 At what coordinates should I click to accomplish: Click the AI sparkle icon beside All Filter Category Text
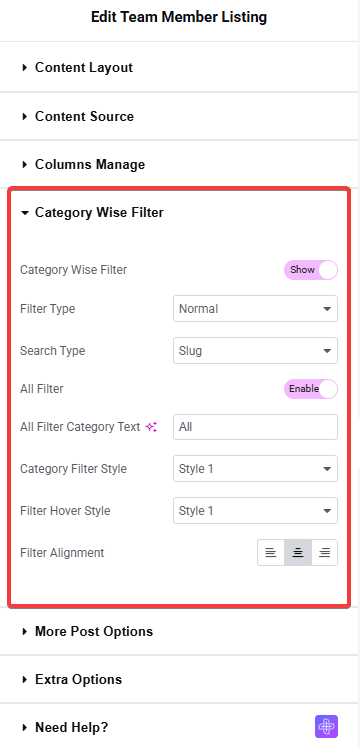pos(151,427)
